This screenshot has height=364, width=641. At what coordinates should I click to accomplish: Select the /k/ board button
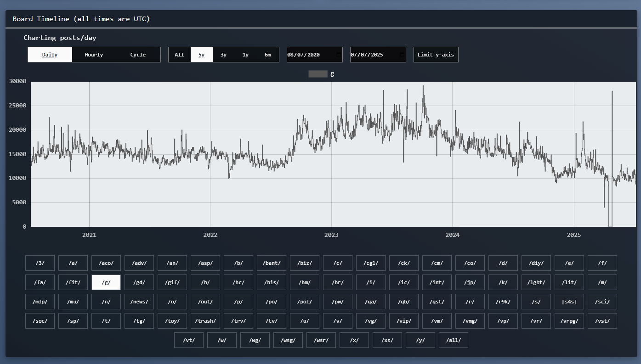503,282
